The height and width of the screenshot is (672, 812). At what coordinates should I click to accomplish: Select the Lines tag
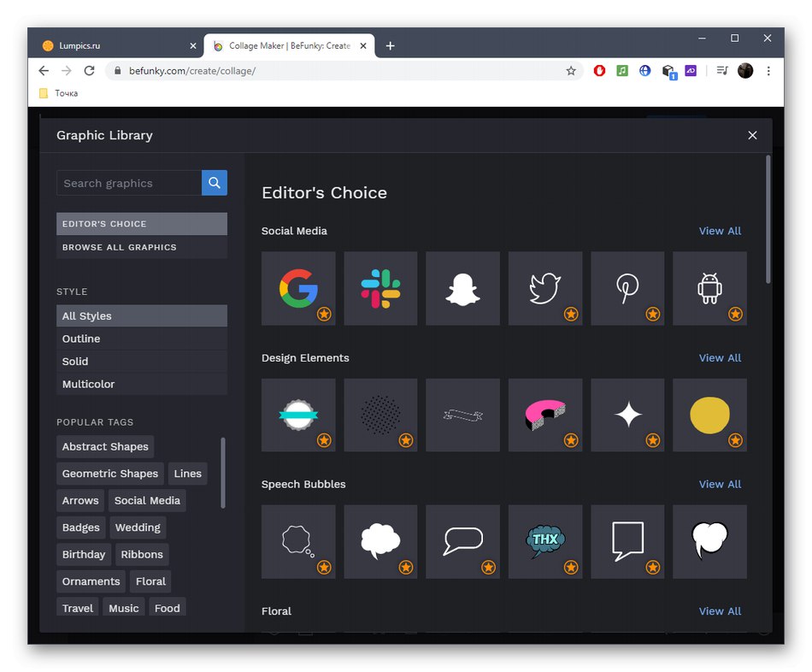[x=187, y=474]
